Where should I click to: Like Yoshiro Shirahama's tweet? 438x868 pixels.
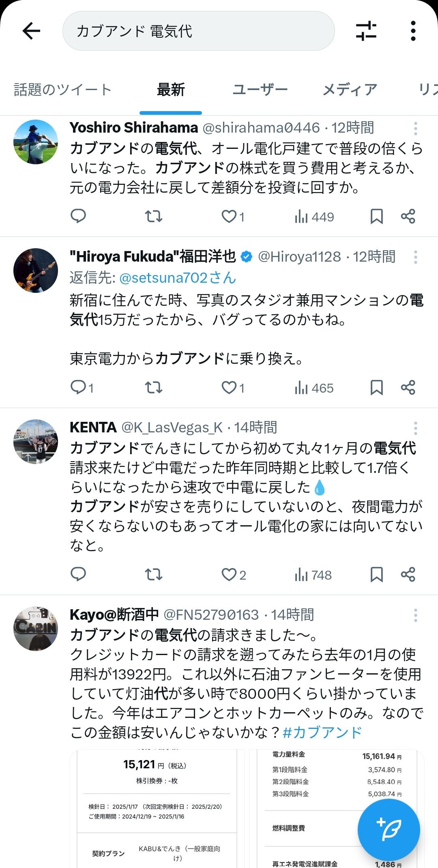point(229,216)
